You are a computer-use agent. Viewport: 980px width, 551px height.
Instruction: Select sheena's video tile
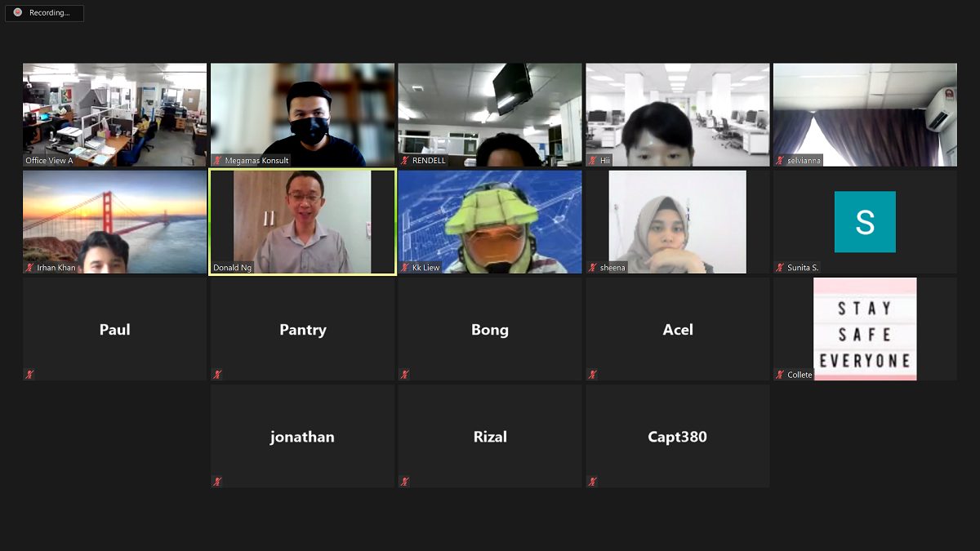(x=678, y=222)
